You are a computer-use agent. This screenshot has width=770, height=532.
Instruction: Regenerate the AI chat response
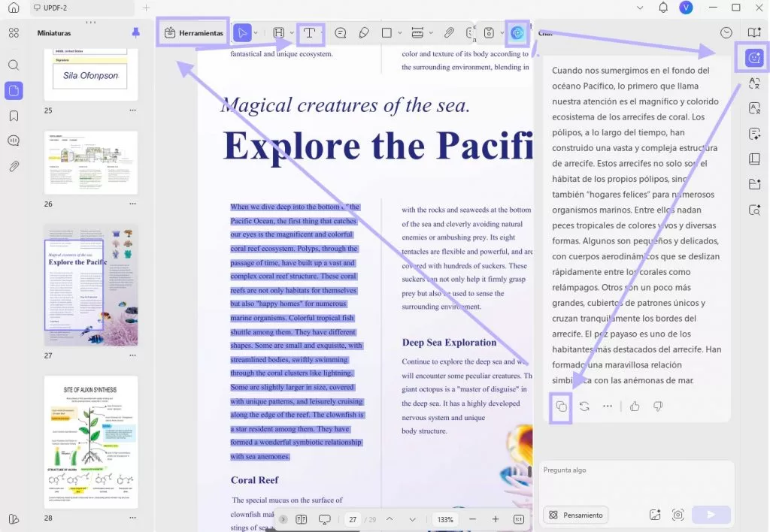[x=584, y=407]
